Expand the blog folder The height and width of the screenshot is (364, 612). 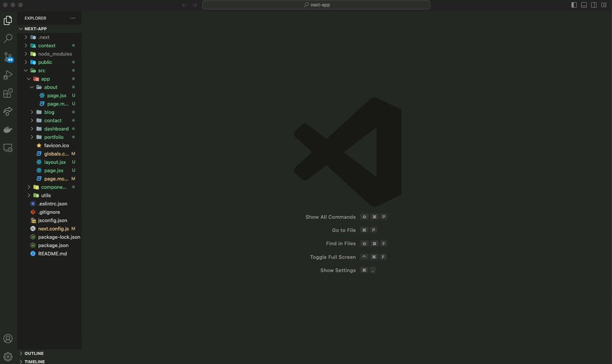click(x=49, y=112)
